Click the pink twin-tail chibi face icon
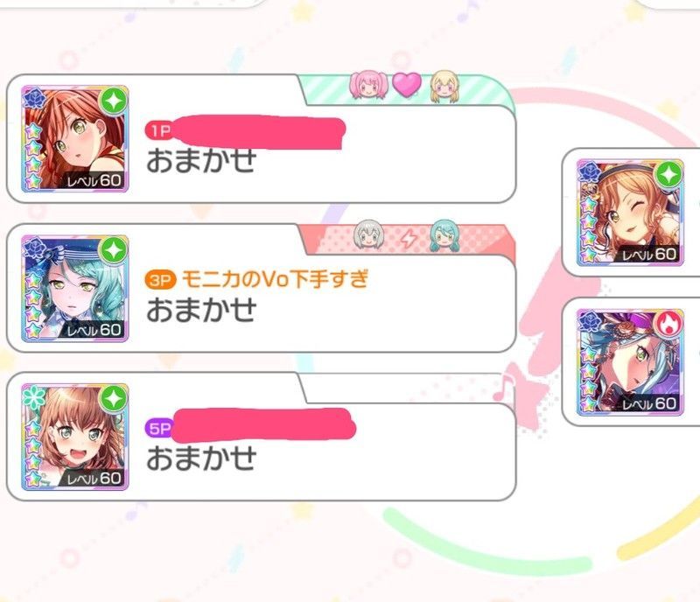Screen dimensions: 700x602 pyautogui.click(x=368, y=85)
